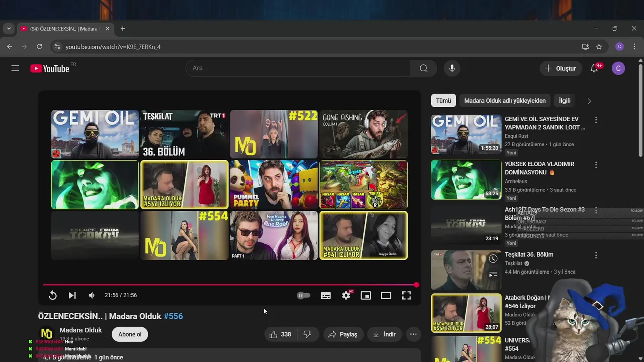The width and height of the screenshot is (644, 362).
Task: Open Chrome tab search dropdown
Action: tap(9, 29)
